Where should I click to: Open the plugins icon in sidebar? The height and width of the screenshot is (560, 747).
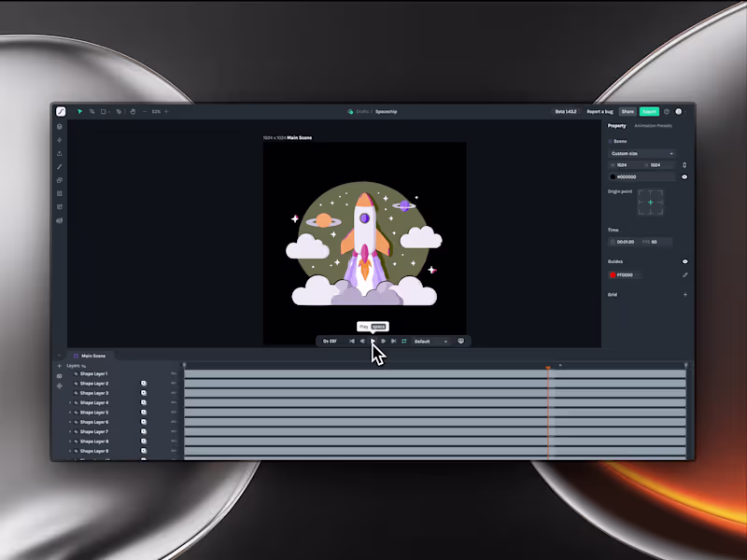60,206
